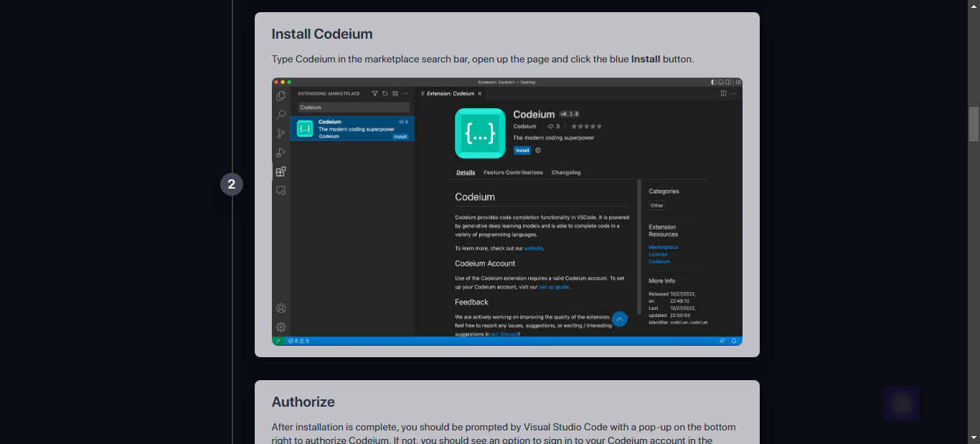The height and width of the screenshot is (444, 980).
Task: Switch to the Changelog tab
Action: [566, 172]
